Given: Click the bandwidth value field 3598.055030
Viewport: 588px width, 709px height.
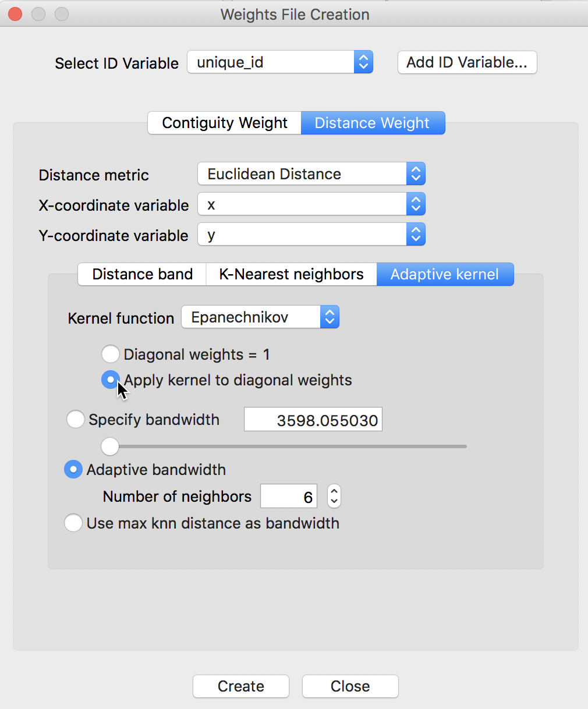Looking at the screenshot, I should pyautogui.click(x=313, y=420).
